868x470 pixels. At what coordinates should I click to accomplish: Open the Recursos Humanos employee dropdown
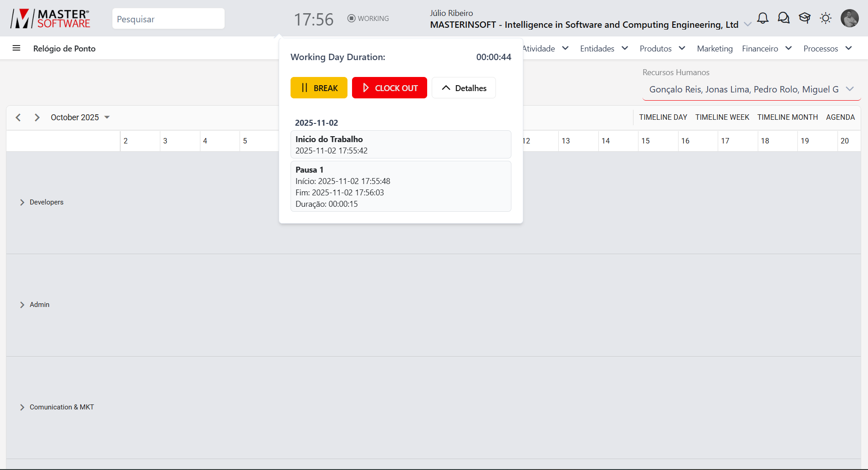(x=751, y=89)
